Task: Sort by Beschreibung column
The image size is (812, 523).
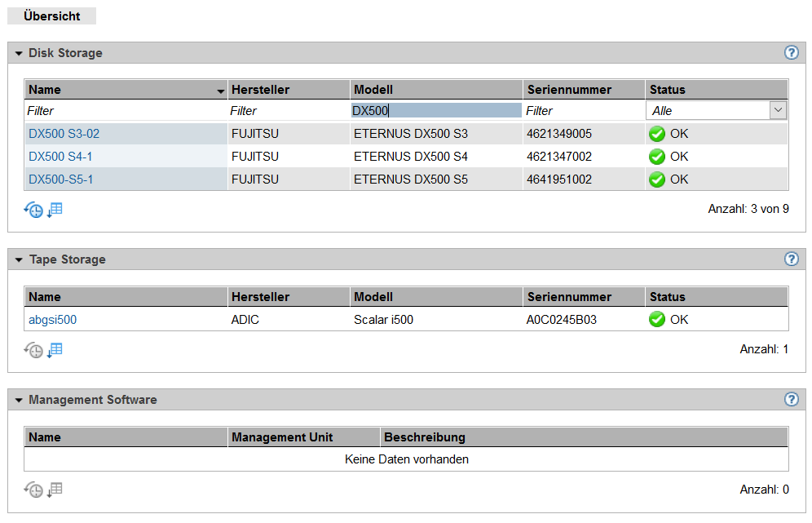Action: 585,437
